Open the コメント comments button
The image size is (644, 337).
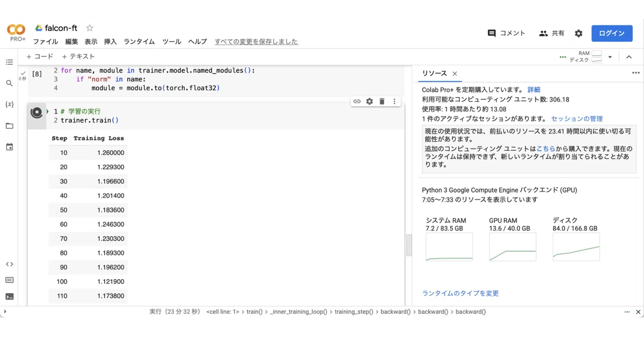506,33
